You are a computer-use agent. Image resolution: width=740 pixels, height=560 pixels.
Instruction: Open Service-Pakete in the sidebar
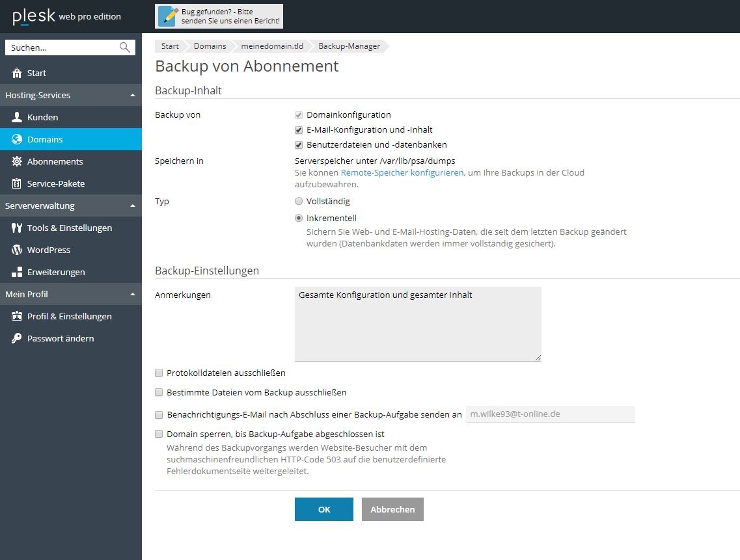pyautogui.click(x=71, y=183)
